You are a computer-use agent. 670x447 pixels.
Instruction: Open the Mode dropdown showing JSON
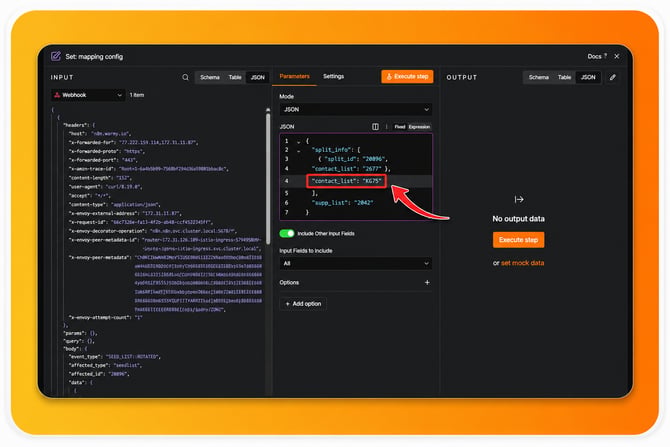point(356,109)
